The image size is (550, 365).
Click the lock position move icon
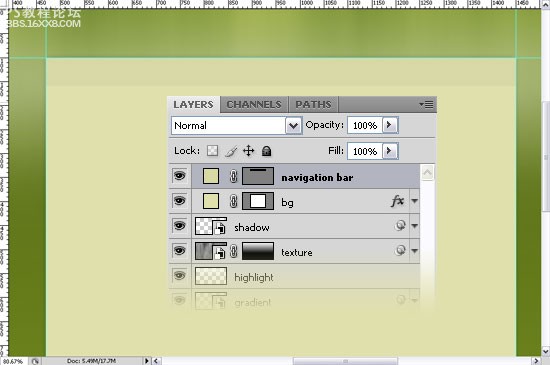click(x=248, y=151)
